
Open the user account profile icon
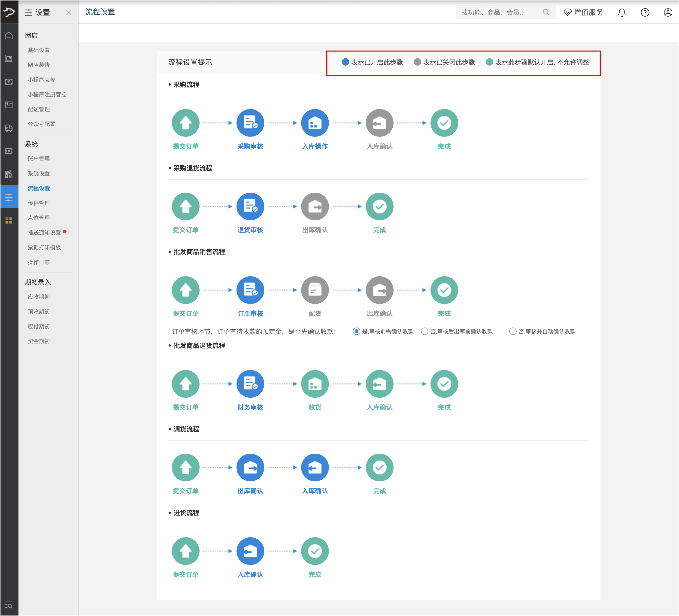(667, 12)
